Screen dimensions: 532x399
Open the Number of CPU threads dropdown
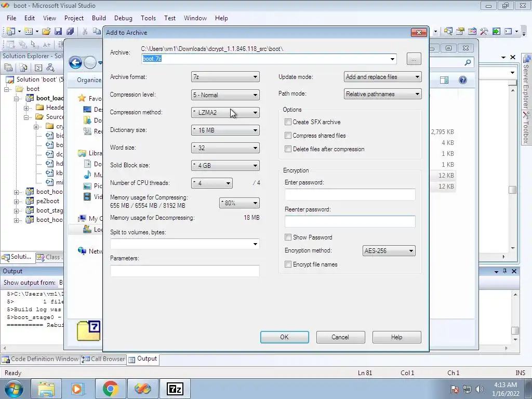pyautogui.click(x=212, y=183)
